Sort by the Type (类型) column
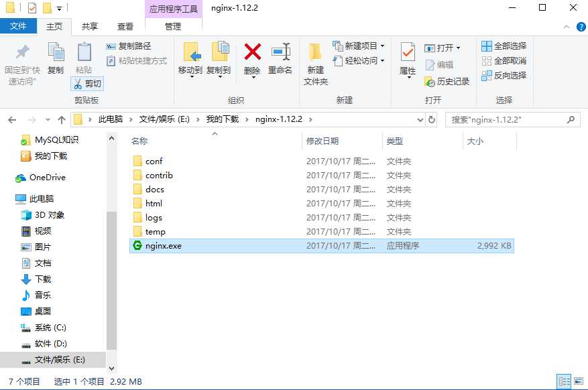 [395, 141]
